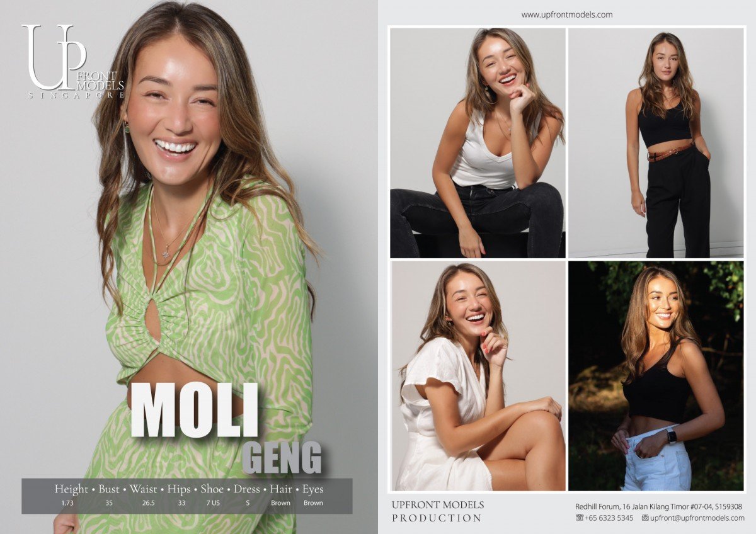Click the upfront@upfrontmodels.com email address
The height and width of the screenshot is (534, 756).
pos(697,518)
